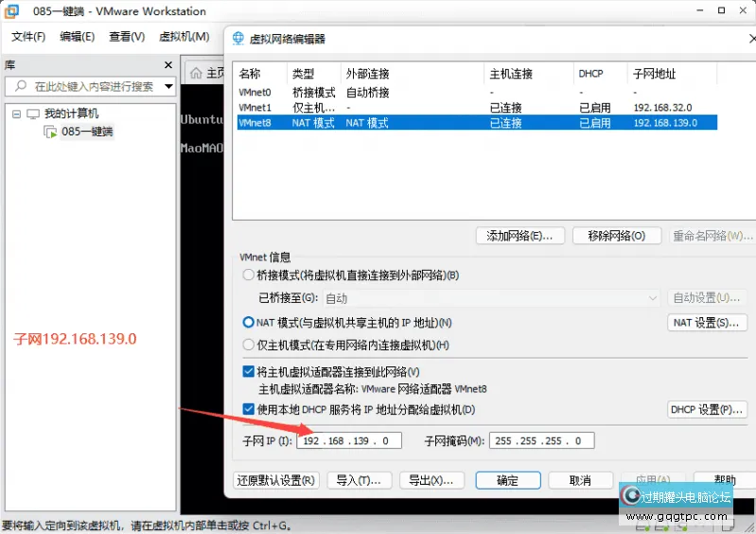This screenshot has width=756, height=534.
Task: Open the 文件(F) menu
Action: coord(28,37)
